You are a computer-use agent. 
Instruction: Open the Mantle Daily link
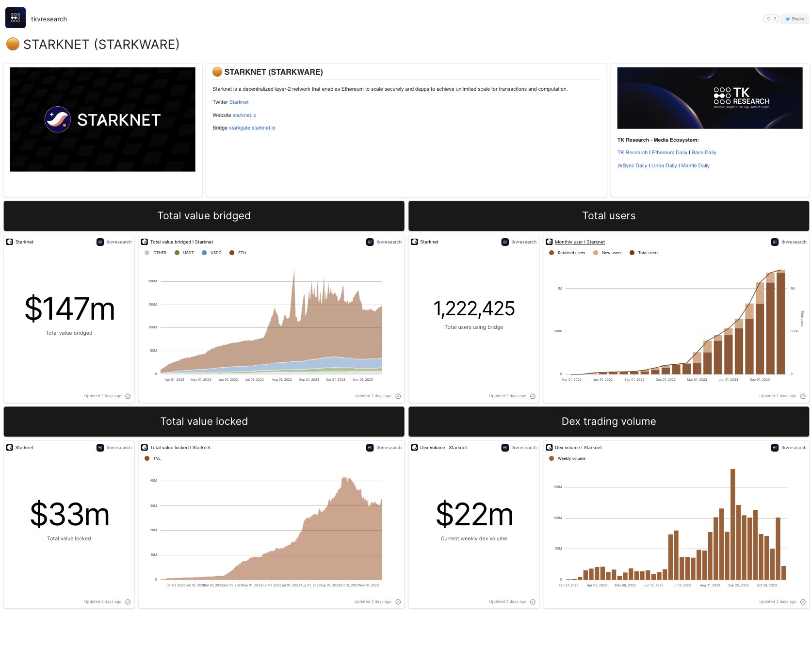pos(695,166)
